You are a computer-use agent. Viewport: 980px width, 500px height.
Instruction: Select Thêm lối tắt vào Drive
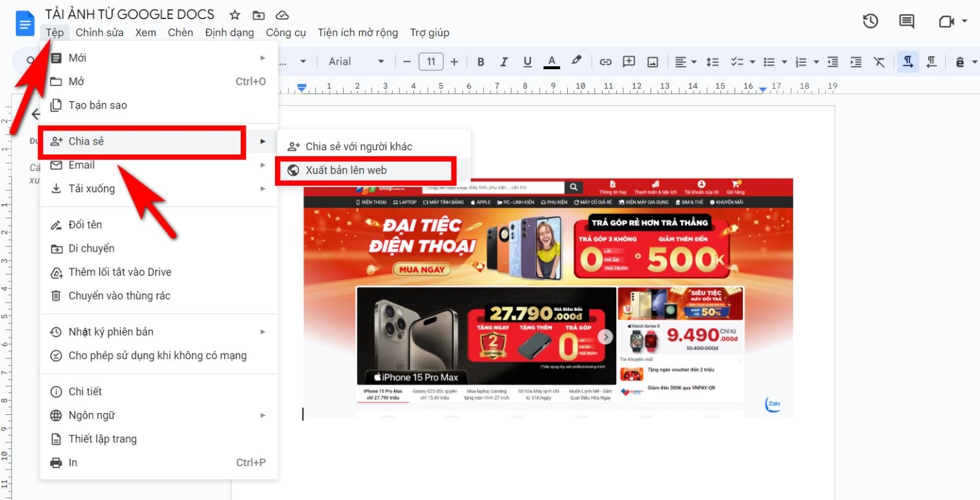tap(159, 272)
